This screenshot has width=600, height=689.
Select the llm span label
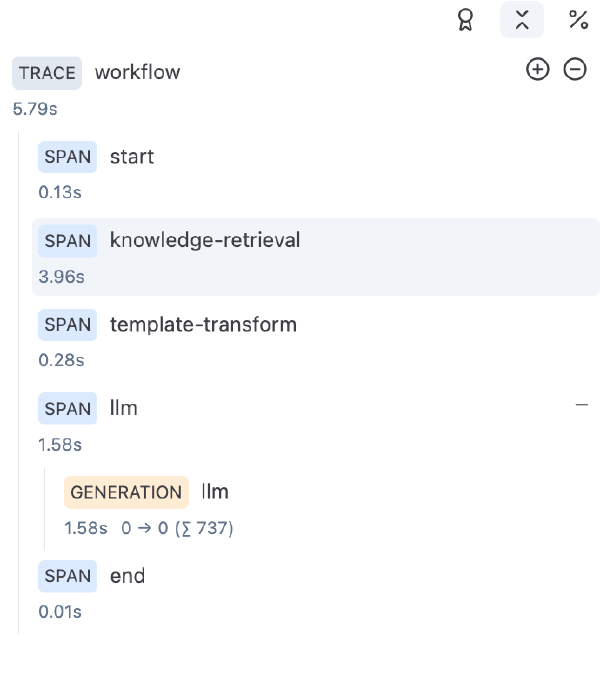point(124,408)
